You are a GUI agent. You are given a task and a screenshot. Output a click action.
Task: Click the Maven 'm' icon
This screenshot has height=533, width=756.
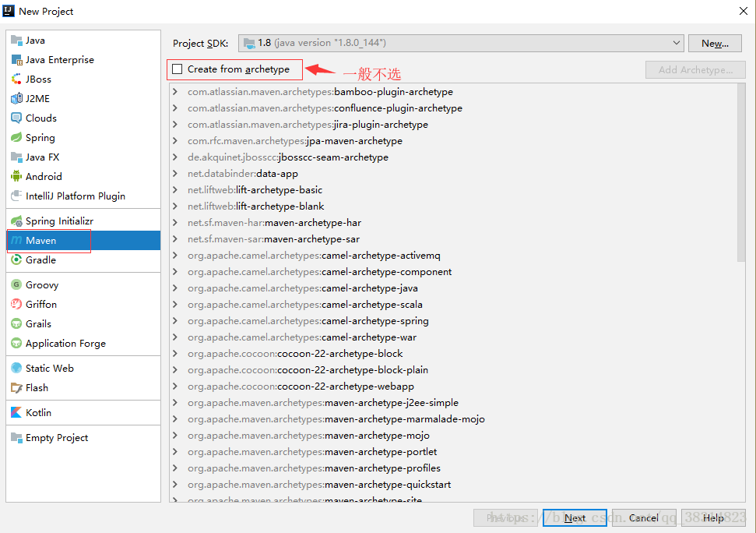point(16,240)
